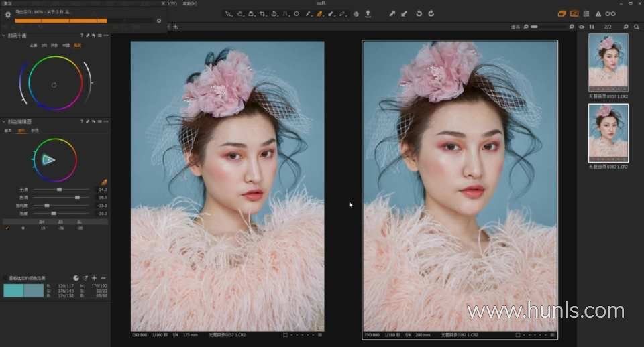
Task: Click the rotate right arrow icon
Action: 431,13
